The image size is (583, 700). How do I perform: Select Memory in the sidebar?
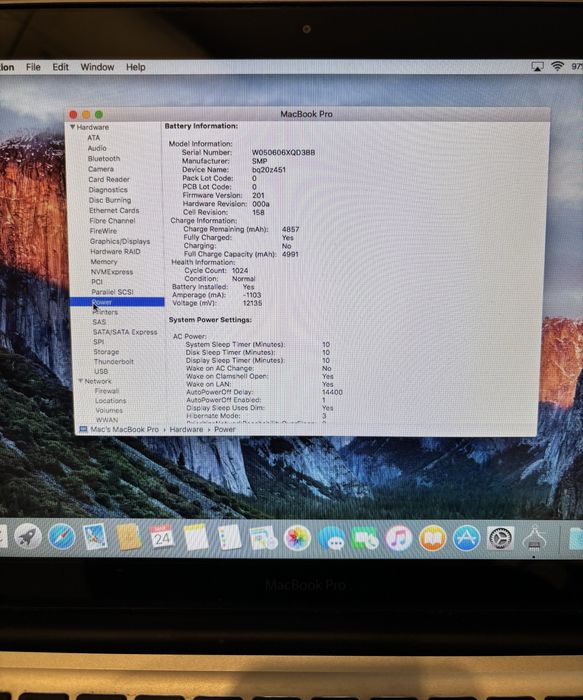pyautogui.click(x=104, y=262)
